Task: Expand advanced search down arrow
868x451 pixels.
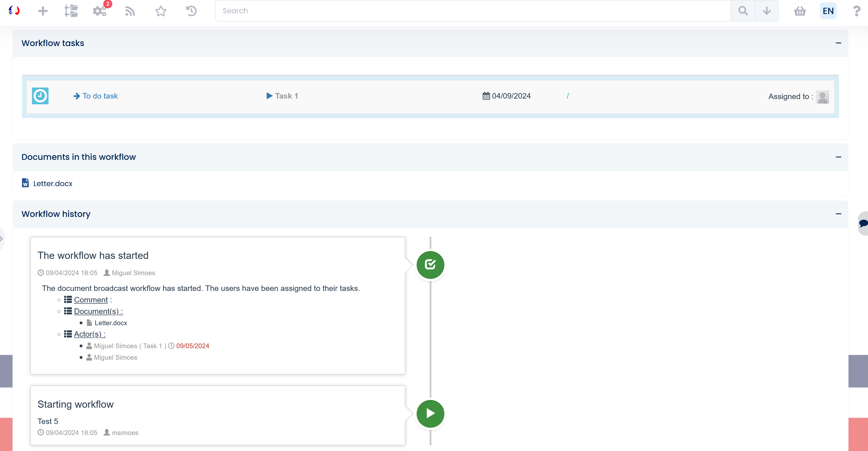Action: pos(766,11)
